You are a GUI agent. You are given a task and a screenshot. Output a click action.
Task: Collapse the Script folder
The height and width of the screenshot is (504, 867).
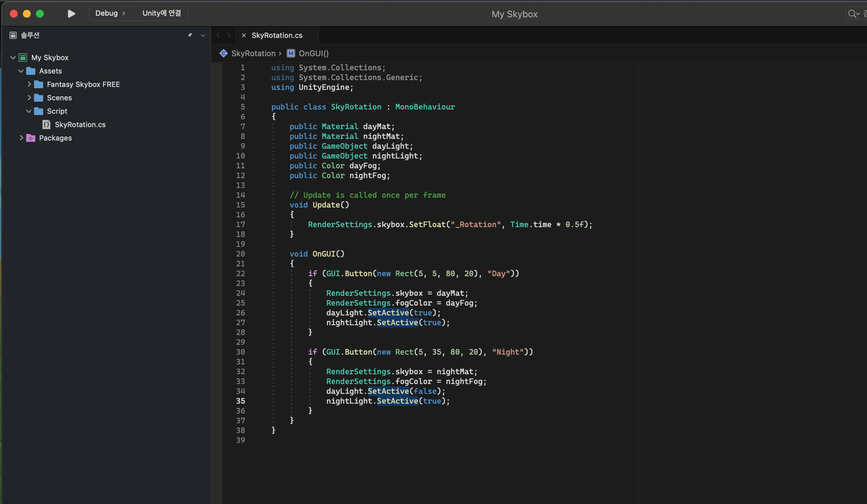28,111
